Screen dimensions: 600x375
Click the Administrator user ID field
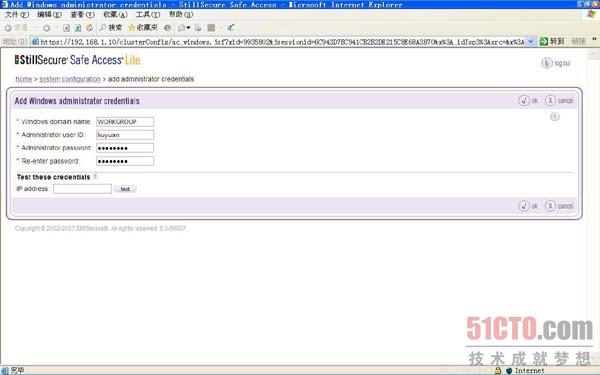[x=125, y=135]
